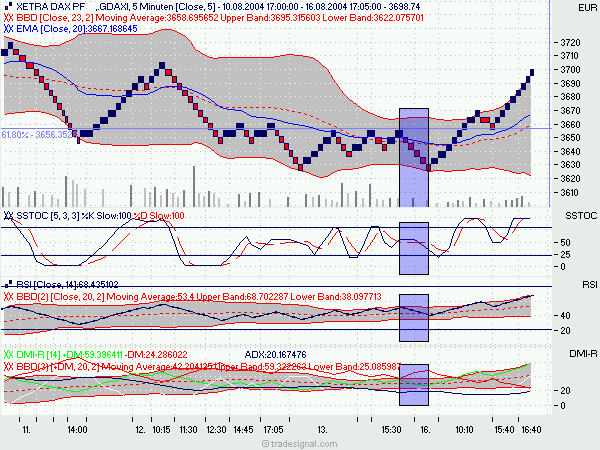Click the 20 level on the DMI-R axis
The height and width of the screenshot is (450, 600).
(x=565, y=391)
